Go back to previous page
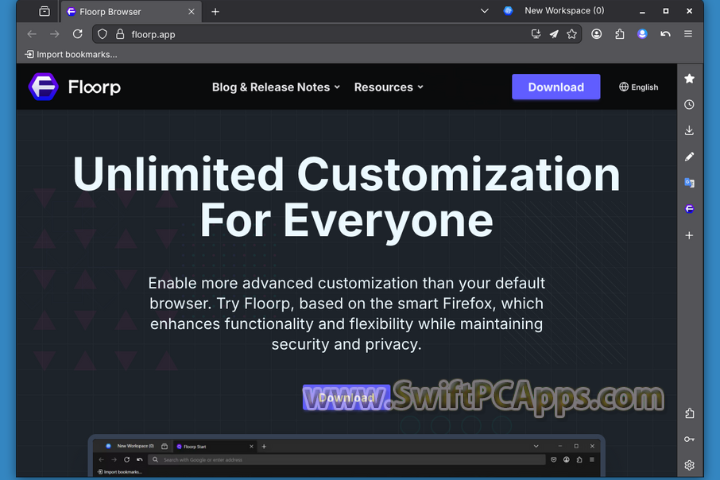The image size is (720, 480). coord(32,34)
